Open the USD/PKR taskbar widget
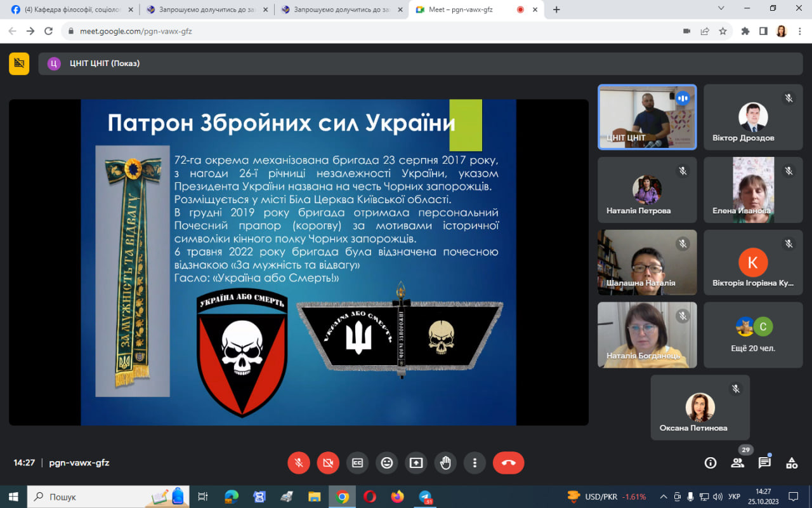Viewport: 812px width, 508px height. (606, 497)
